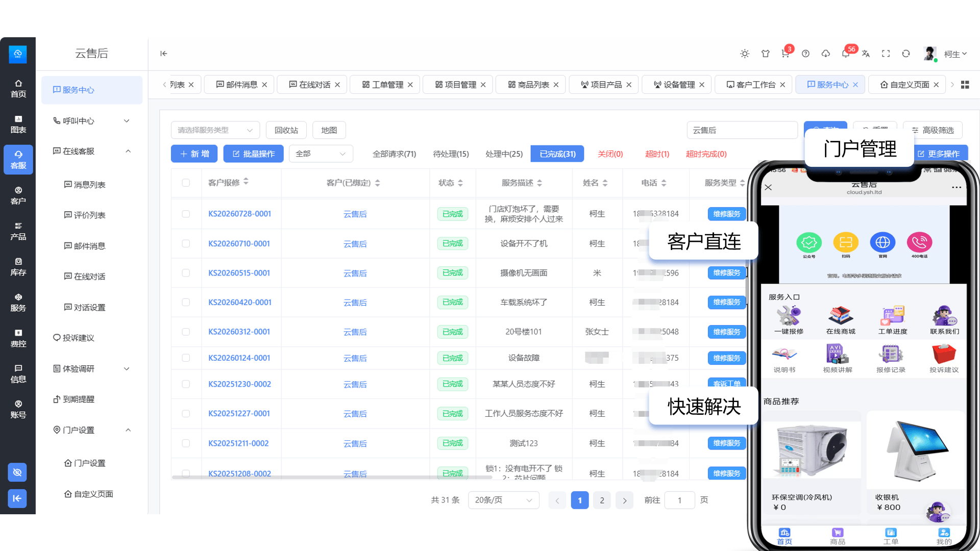Open the language translation icon
The image size is (980, 551).
866,54
